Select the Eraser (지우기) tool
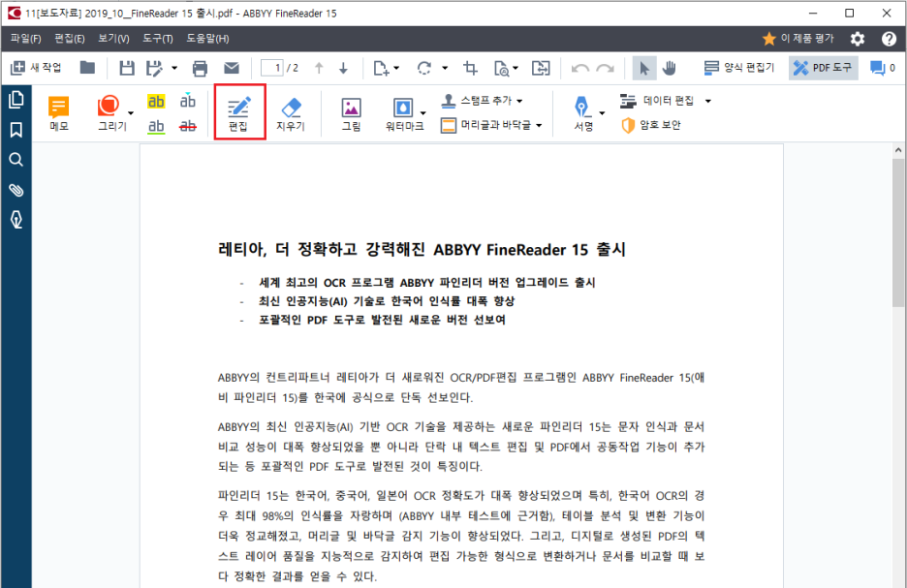The height and width of the screenshot is (588, 907). 291,114
